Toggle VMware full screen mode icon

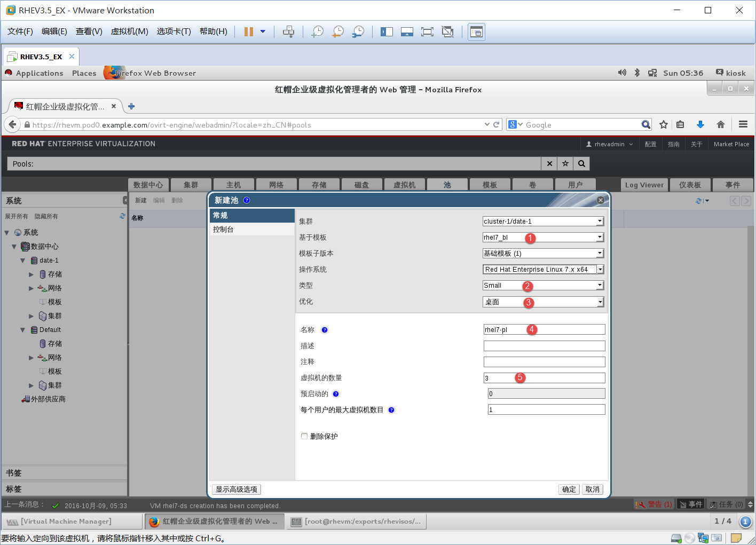point(427,31)
